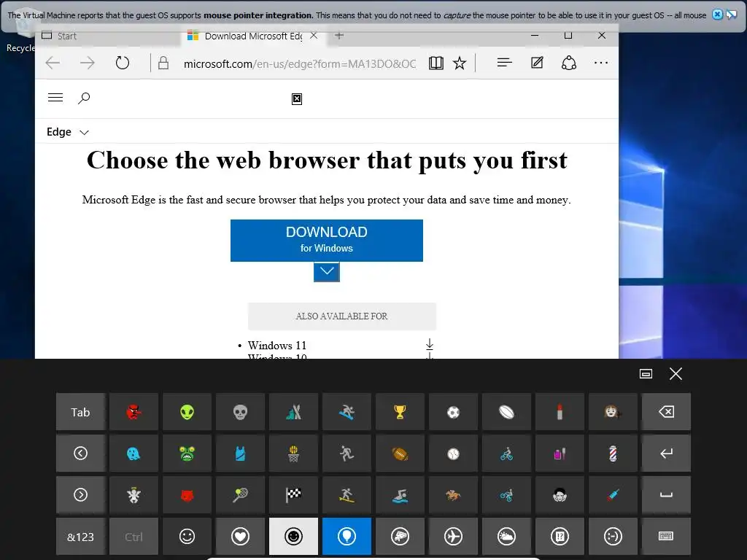Image resolution: width=747 pixels, height=560 pixels.
Task: Switch to people face emoji category
Action: 293,537
